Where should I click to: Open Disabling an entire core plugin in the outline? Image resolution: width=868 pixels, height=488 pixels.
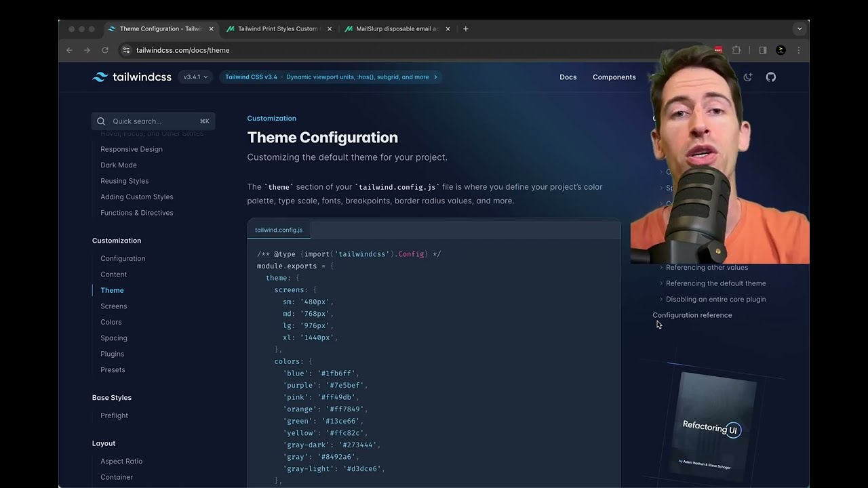click(716, 300)
